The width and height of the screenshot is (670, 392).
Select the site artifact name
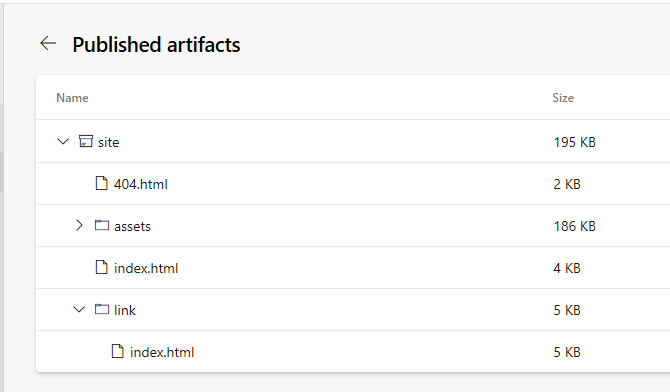(109, 142)
